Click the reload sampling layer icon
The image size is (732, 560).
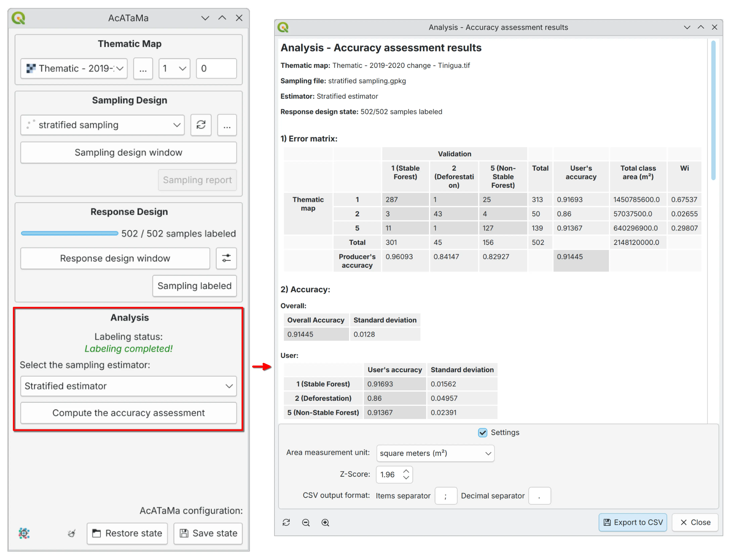(x=201, y=125)
